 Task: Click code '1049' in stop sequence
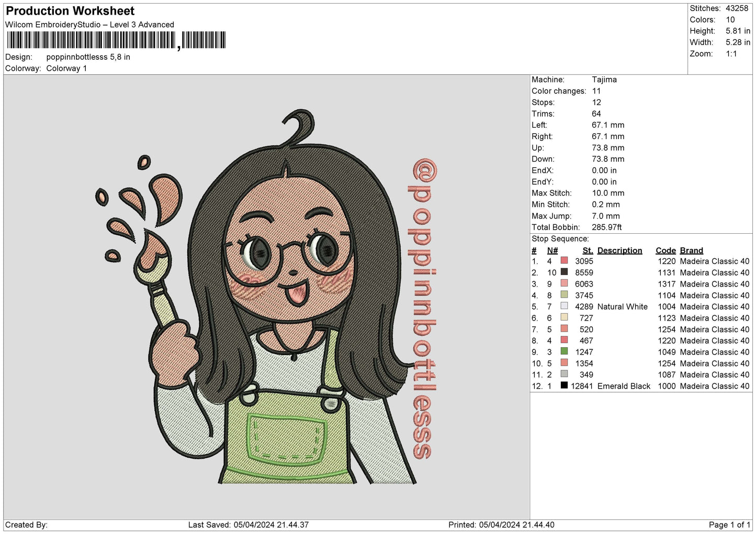[x=667, y=352]
